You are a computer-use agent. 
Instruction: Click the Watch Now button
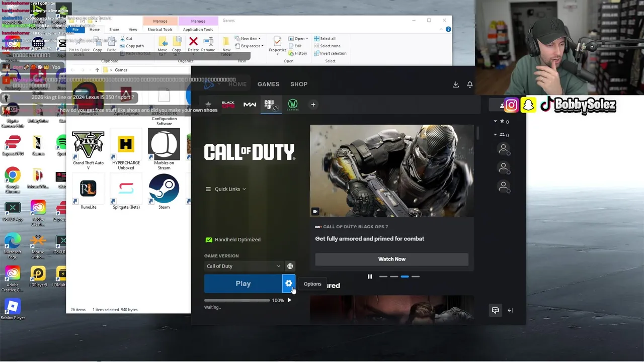point(391,259)
